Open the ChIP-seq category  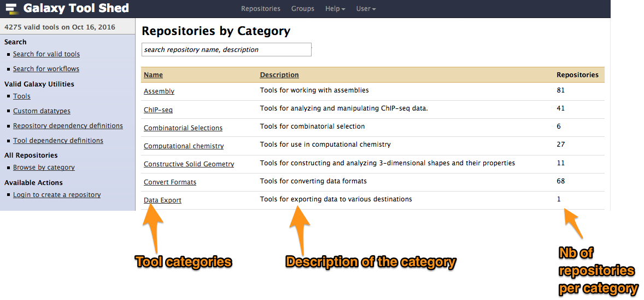click(158, 110)
